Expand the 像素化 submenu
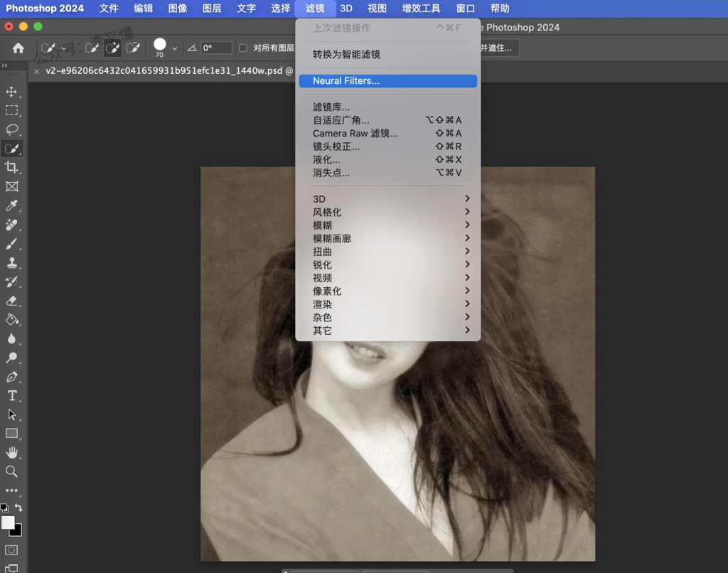 pyautogui.click(x=387, y=291)
